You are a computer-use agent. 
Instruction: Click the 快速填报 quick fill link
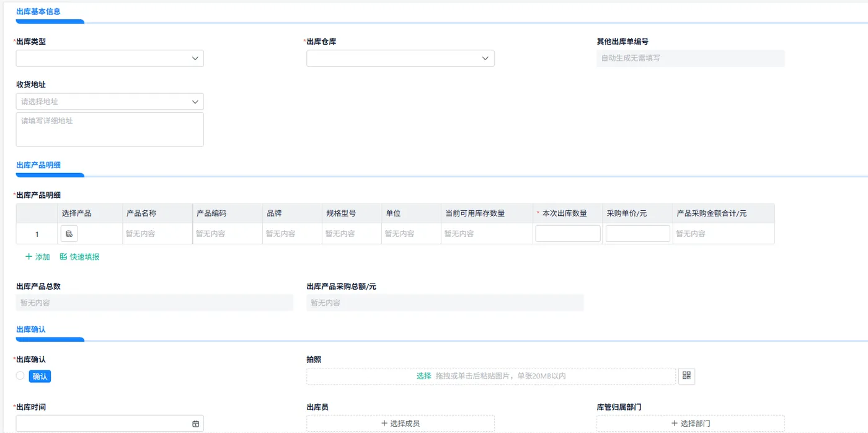pyautogui.click(x=79, y=257)
